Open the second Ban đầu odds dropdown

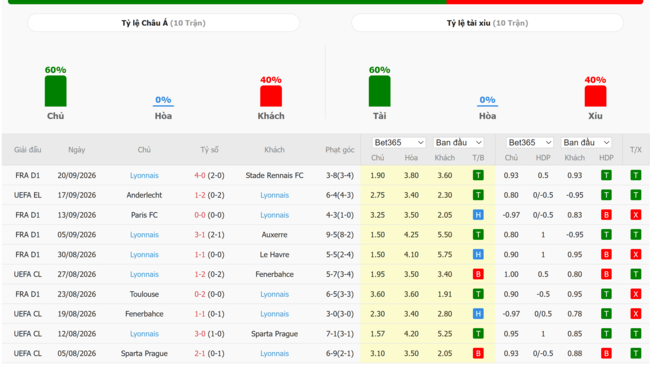[586, 143]
